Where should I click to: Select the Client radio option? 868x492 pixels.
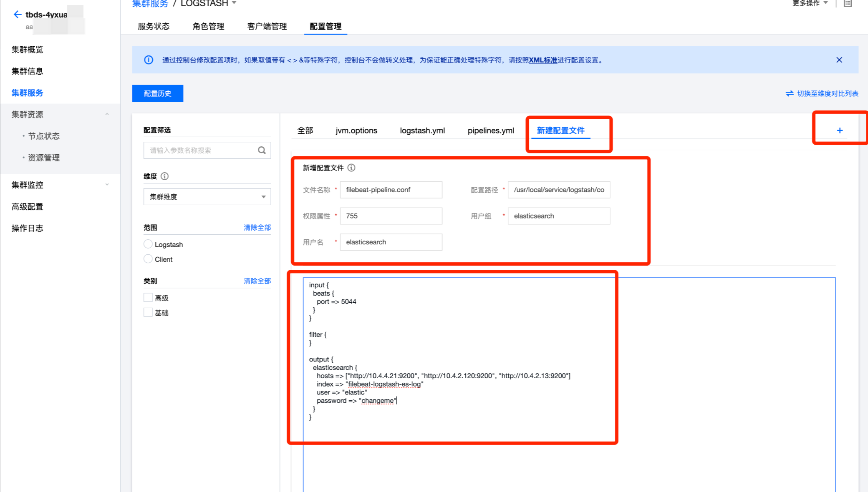(148, 259)
